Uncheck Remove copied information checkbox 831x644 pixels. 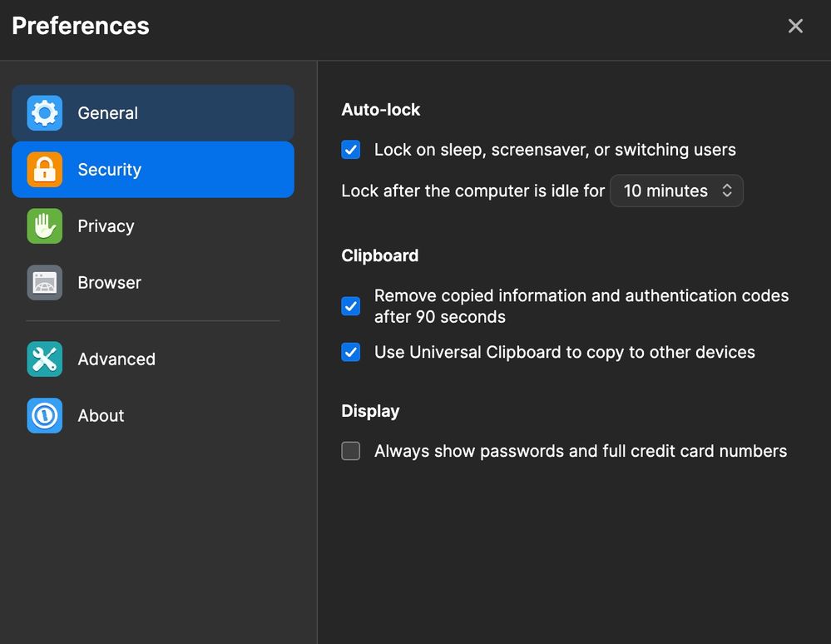pyautogui.click(x=351, y=306)
